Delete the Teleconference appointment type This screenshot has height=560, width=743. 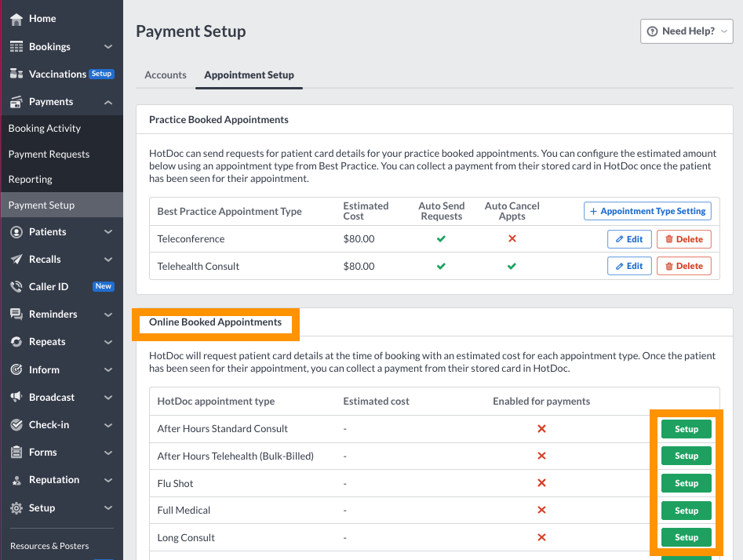684,239
